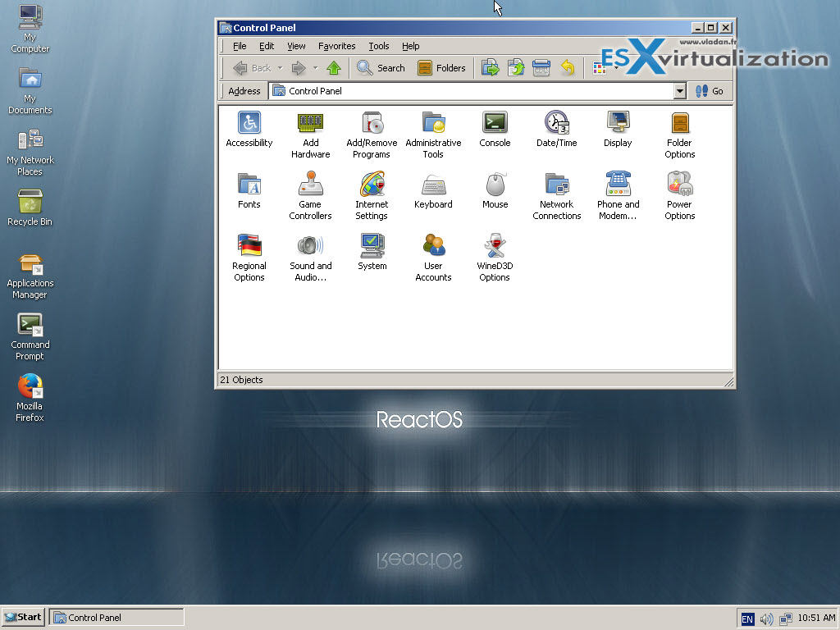Open the System applet
The width and height of the screenshot is (840, 630).
(372, 252)
